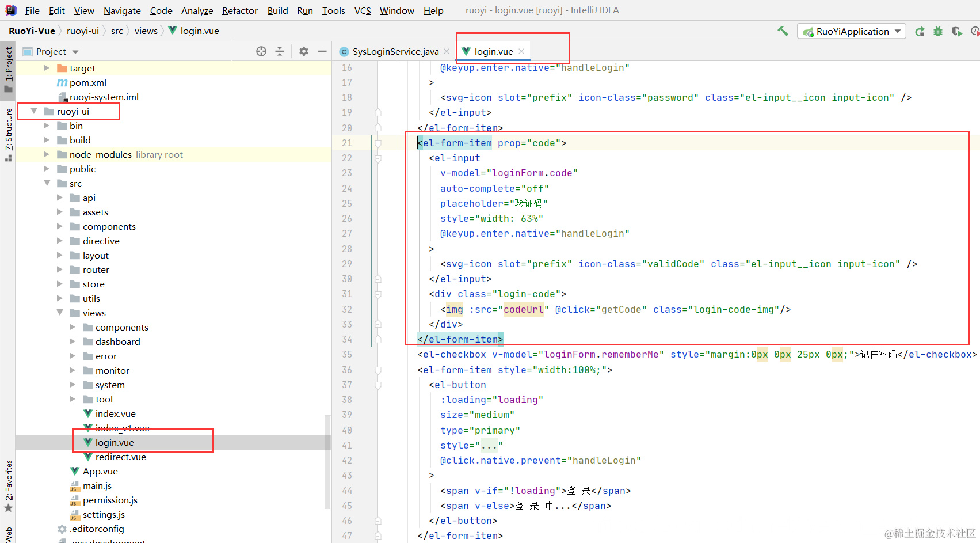Screen dimensions: 980x543
Task: Open Project panel settings gear
Action: tap(304, 51)
